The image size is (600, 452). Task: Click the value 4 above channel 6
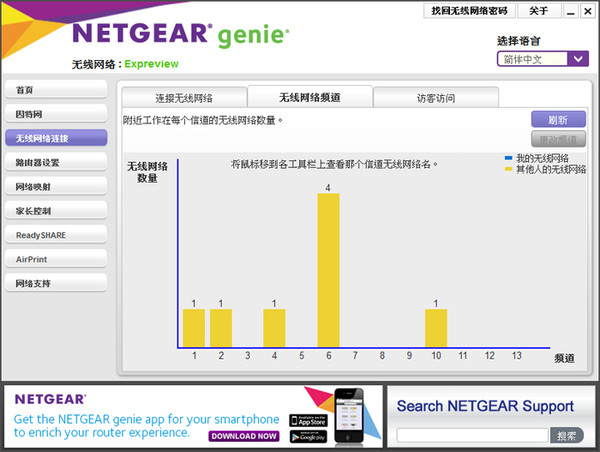pyautogui.click(x=328, y=188)
